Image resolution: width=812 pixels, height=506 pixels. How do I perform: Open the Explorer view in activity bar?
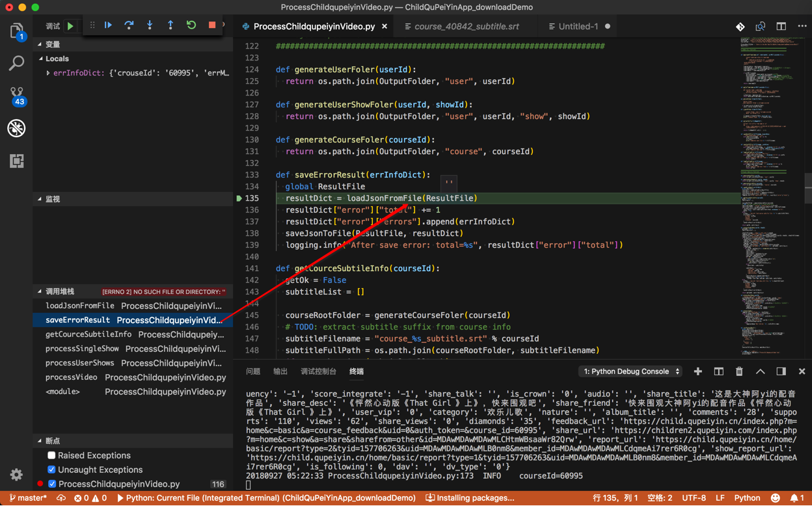click(16, 32)
